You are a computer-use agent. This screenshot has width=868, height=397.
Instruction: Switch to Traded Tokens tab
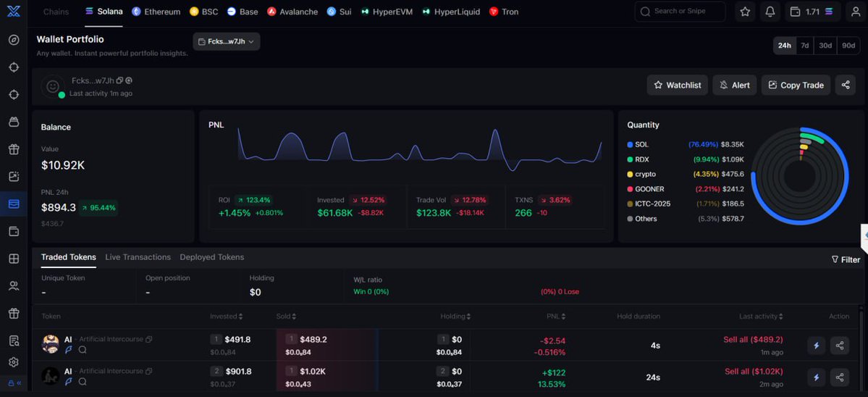click(69, 257)
